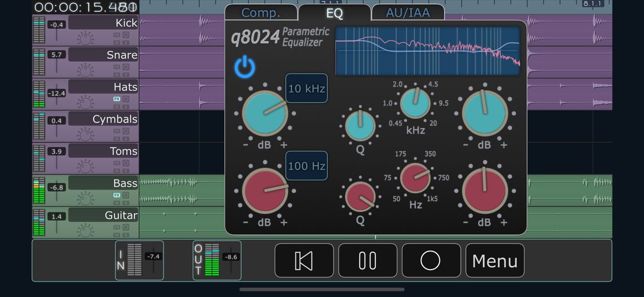The image size is (644, 297).
Task: Click the Cymbals track pan knob
Action: click(x=85, y=135)
